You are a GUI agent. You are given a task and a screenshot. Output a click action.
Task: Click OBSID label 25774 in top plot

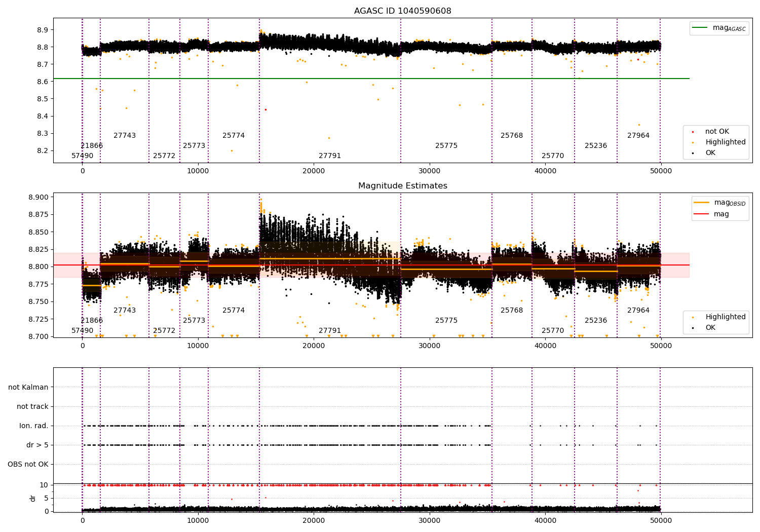point(234,136)
